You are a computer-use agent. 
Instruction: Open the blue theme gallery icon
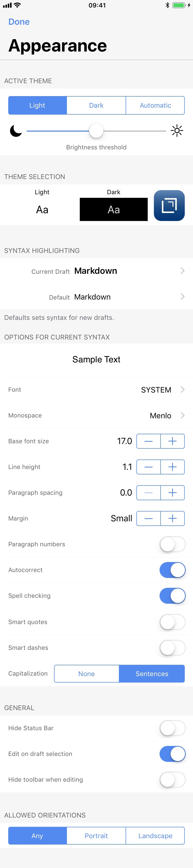[x=169, y=206]
